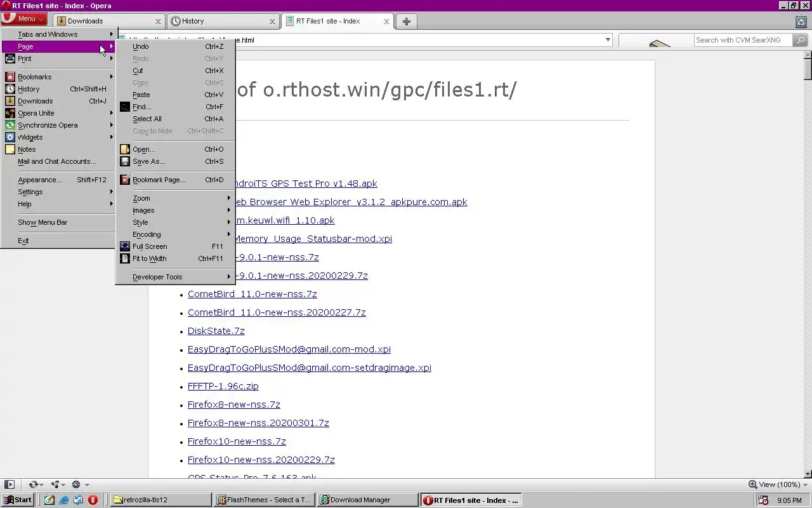The height and width of the screenshot is (508, 812).
Task: Open the Opera Unite submenu
Action: click(59, 113)
